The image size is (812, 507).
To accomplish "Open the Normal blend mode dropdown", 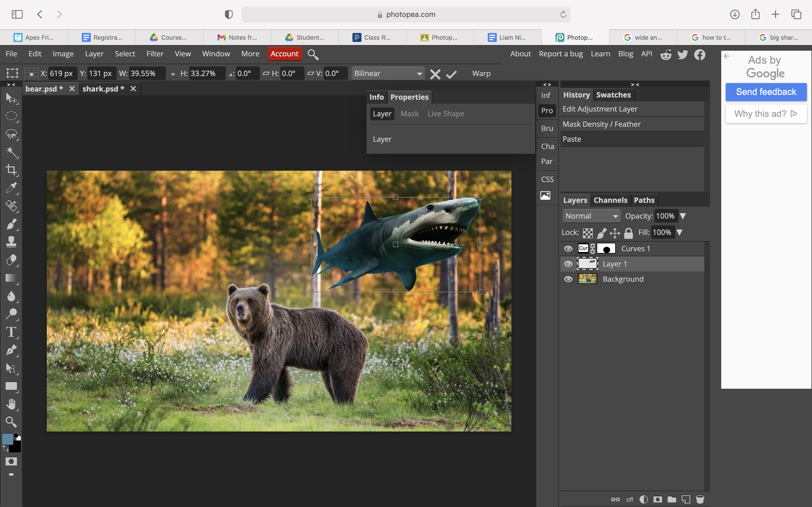I will pyautogui.click(x=591, y=215).
